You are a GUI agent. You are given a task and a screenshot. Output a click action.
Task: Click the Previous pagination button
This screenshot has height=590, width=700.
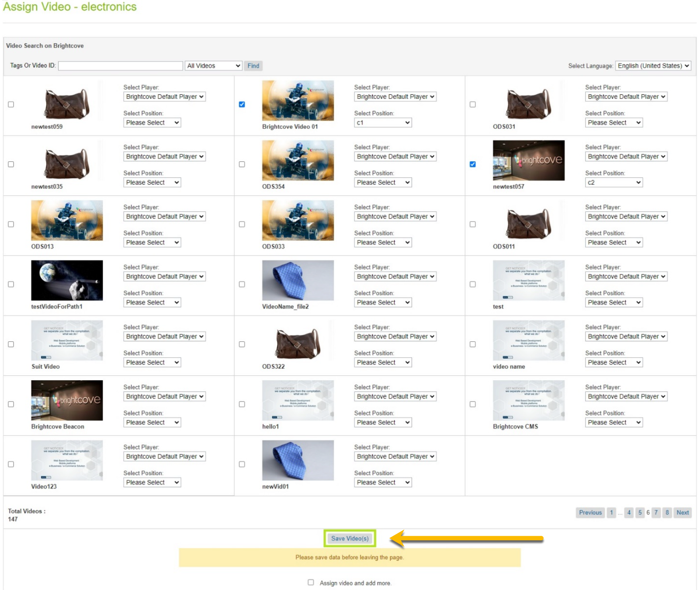click(x=590, y=512)
